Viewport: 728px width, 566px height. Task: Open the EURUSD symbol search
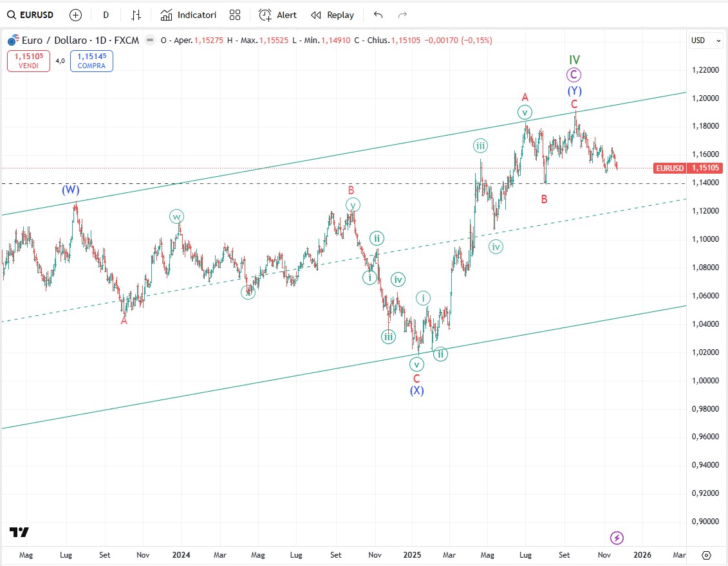31,15
